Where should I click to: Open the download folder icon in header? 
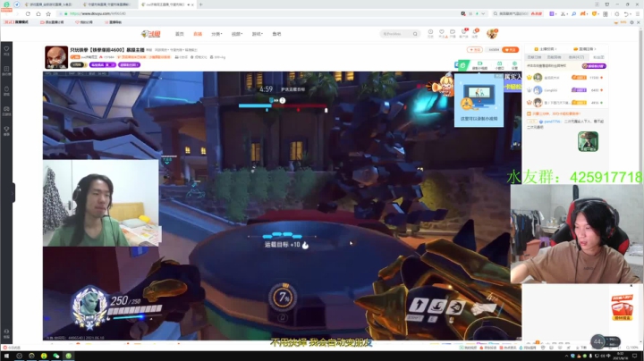tap(453, 33)
